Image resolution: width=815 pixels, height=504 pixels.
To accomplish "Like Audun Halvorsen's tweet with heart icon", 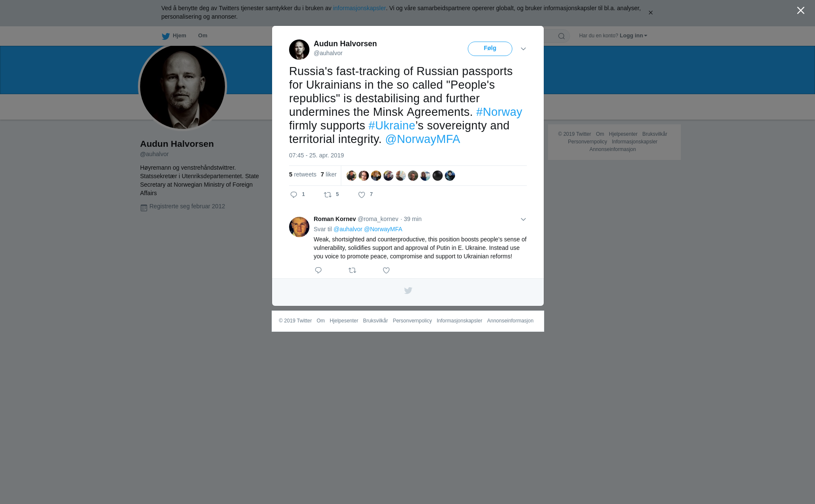I will pos(362,195).
